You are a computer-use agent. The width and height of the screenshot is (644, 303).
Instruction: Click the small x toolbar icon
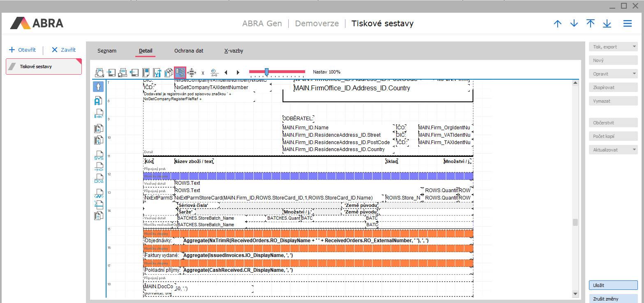(203, 73)
